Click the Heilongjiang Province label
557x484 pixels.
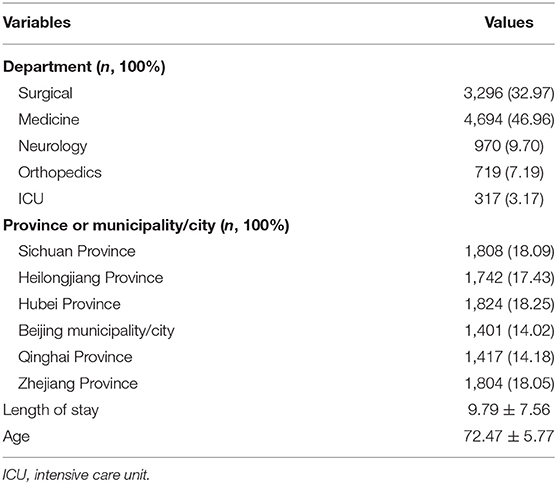pos(91,278)
